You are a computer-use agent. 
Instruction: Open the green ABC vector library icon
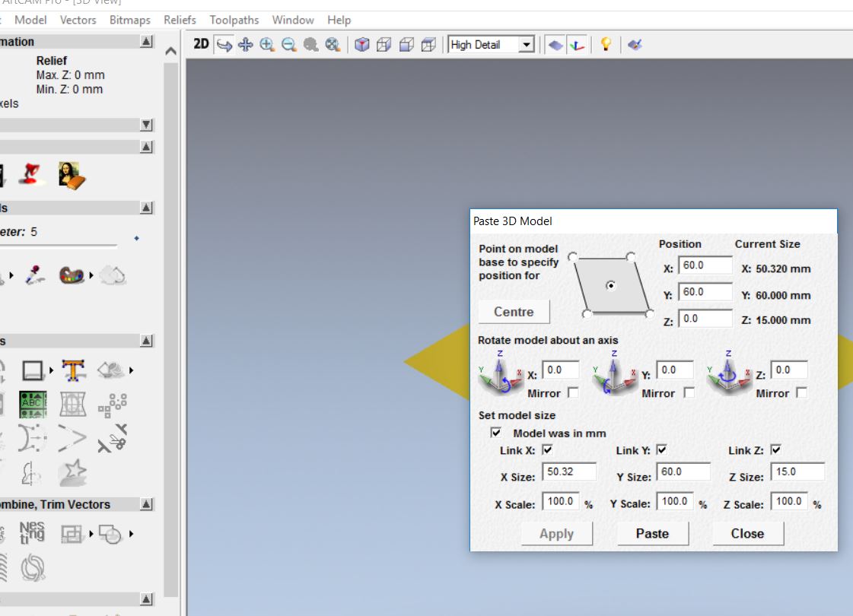(33, 404)
